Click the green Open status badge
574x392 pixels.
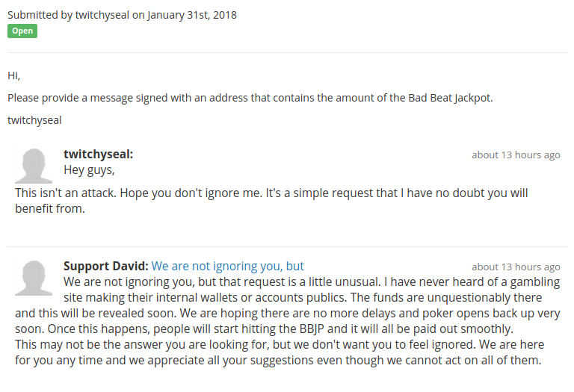pyautogui.click(x=22, y=31)
